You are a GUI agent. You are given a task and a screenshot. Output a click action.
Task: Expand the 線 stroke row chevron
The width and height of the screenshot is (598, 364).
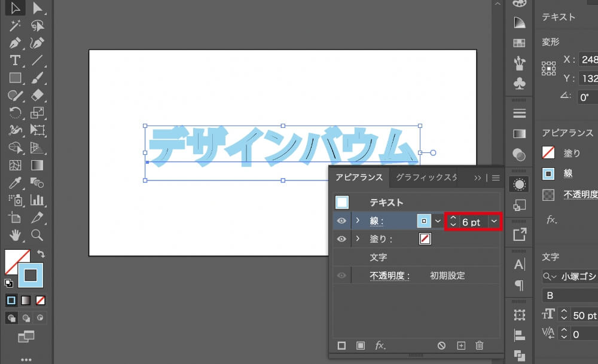pyautogui.click(x=358, y=221)
